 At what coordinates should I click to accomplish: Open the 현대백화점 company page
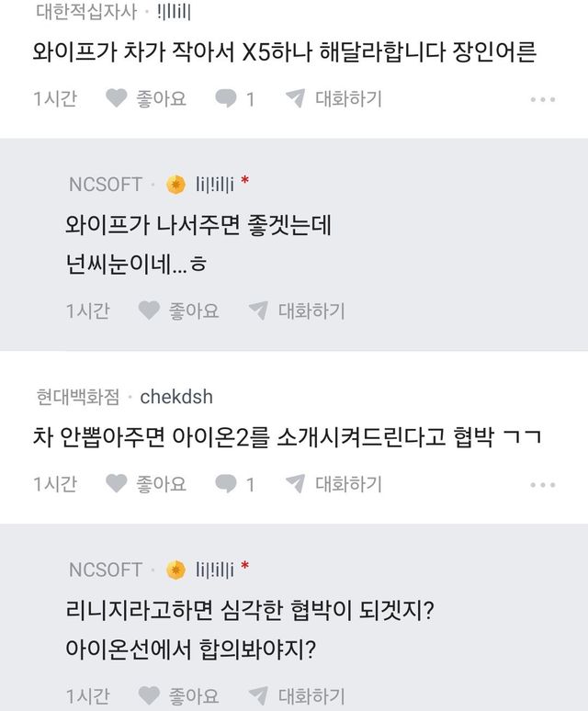(x=78, y=397)
